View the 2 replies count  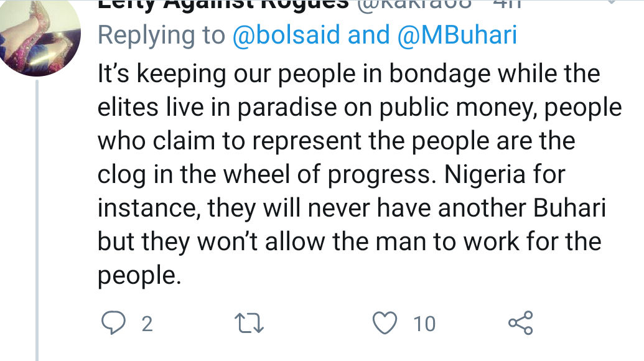pyautogui.click(x=147, y=324)
